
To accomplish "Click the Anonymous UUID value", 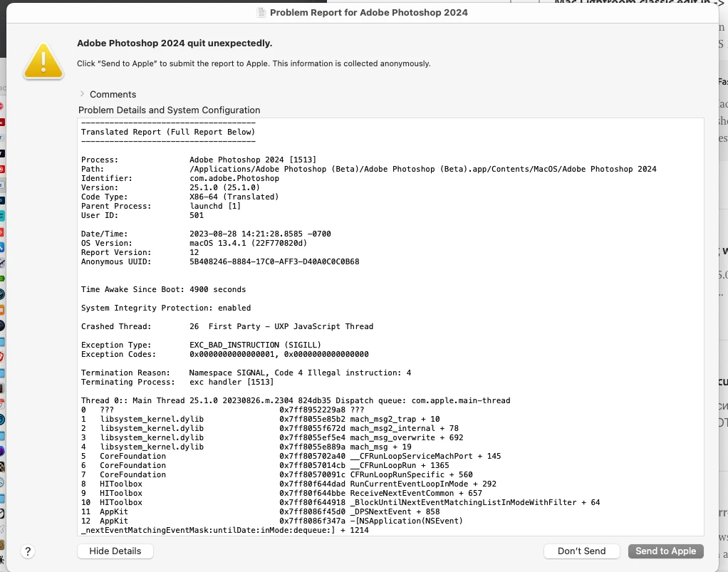I will click(274, 262).
